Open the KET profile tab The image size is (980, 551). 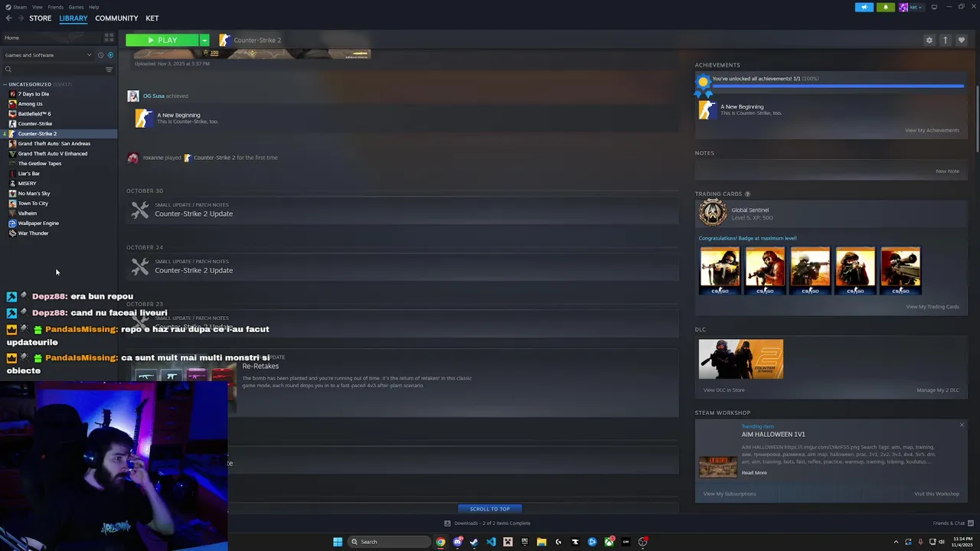pos(152,18)
